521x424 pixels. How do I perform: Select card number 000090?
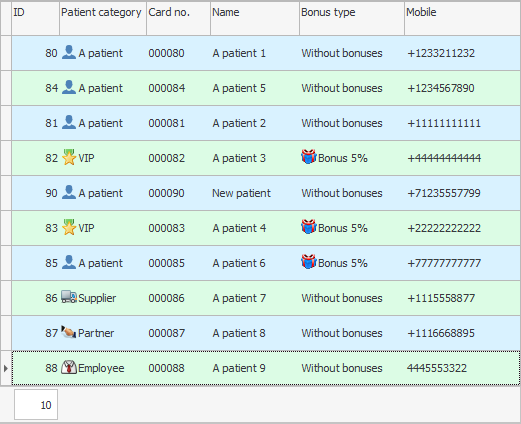point(166,193)
